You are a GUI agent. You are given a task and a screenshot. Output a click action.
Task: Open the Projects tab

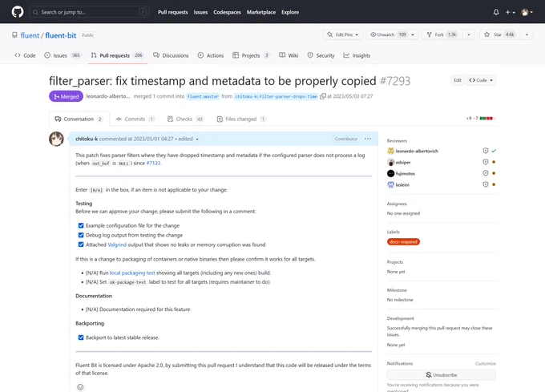[251, 55]
